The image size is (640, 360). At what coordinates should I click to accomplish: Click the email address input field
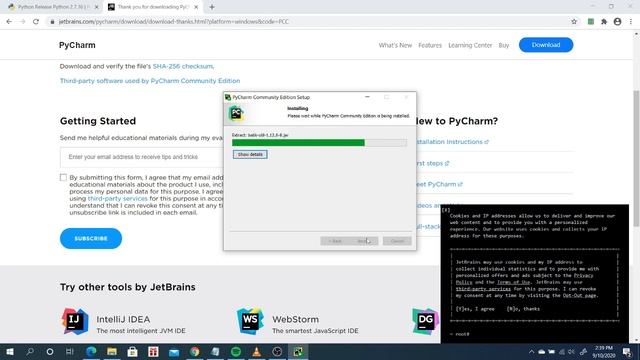tap(142, 157)
